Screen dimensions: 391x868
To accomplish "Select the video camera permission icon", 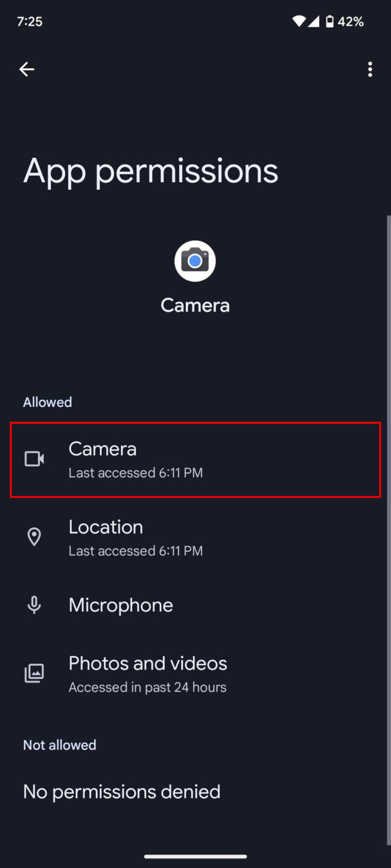I will pos(34,459).
